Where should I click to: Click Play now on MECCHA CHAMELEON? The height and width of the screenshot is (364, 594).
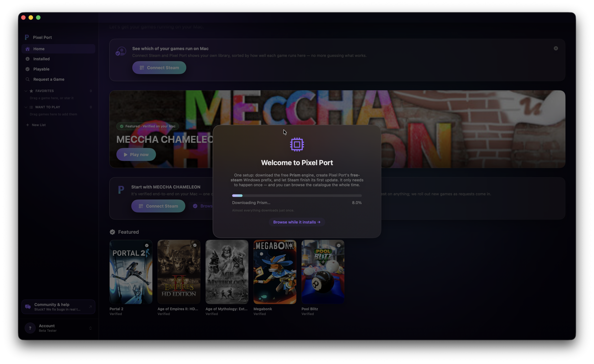coord(136,154)
